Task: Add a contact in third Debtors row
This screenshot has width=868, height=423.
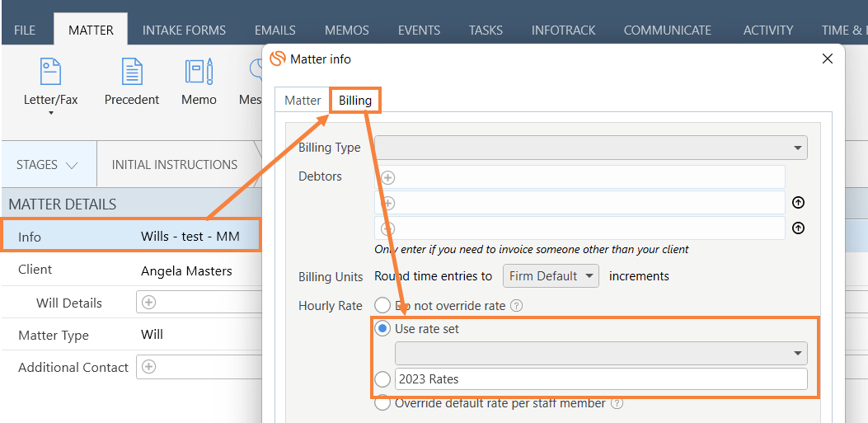Action: tap(388, 228)
